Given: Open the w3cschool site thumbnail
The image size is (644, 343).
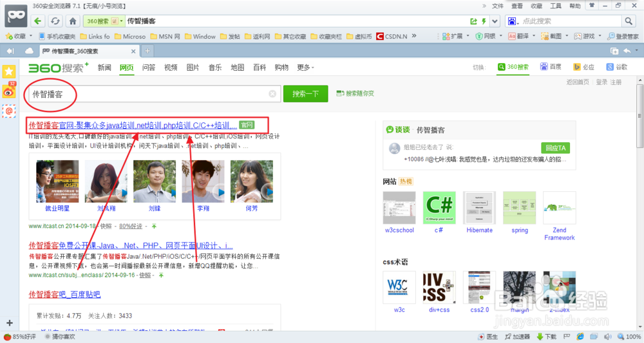Looking at the screenshot, I should 399,208.
